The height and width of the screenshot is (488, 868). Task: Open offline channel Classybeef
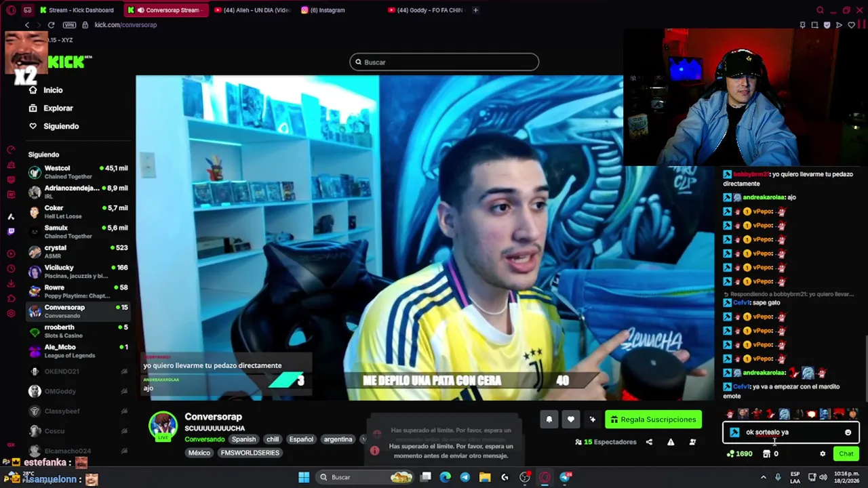[78, 411]
